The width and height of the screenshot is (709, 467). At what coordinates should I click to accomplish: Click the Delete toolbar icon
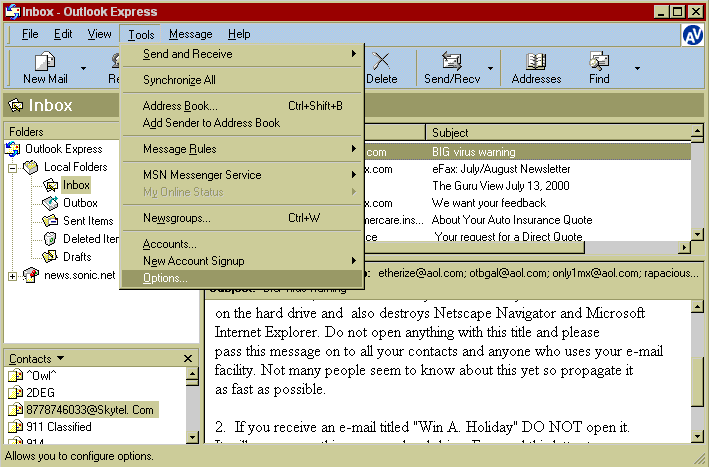[x=381, y=61]
